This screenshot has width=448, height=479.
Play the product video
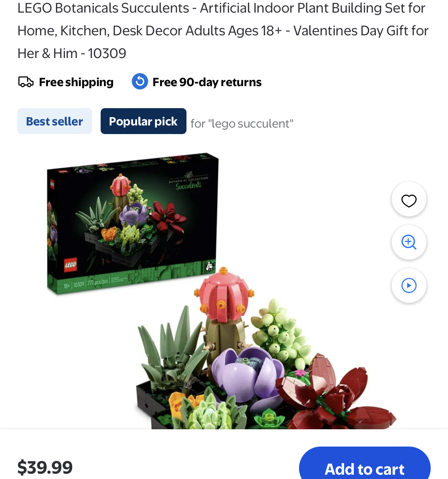point(409,285)
